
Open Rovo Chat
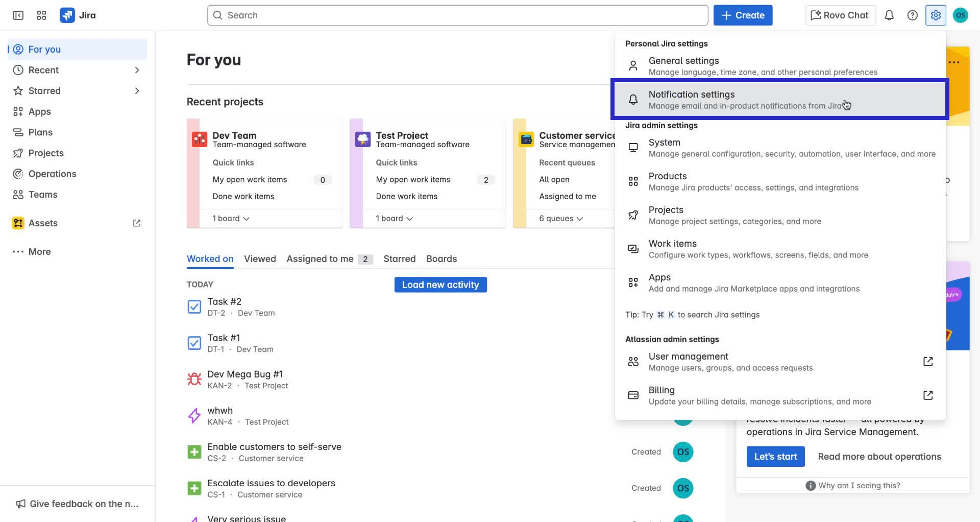[x=840, y=15]
